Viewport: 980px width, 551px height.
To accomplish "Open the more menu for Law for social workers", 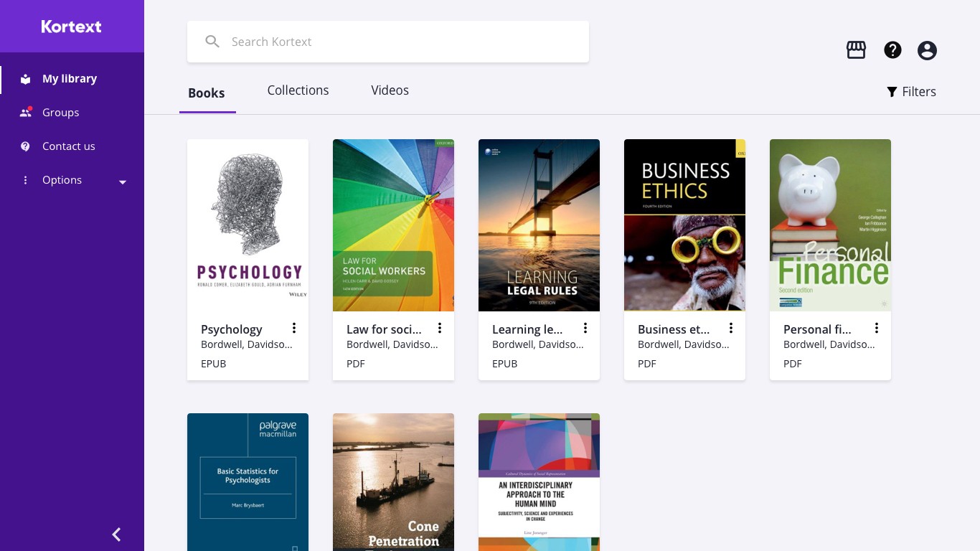I will click(x=440, y=328).
